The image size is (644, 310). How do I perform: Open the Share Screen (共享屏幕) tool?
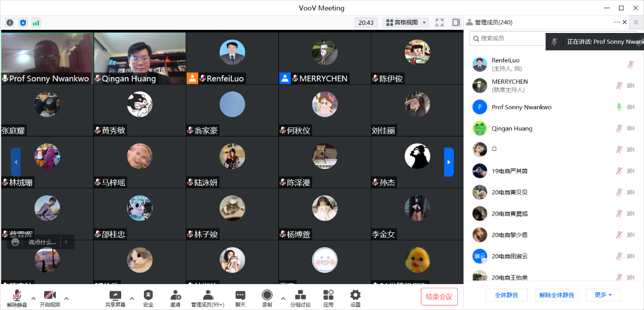pyautogui.click(x=115, y=298)
